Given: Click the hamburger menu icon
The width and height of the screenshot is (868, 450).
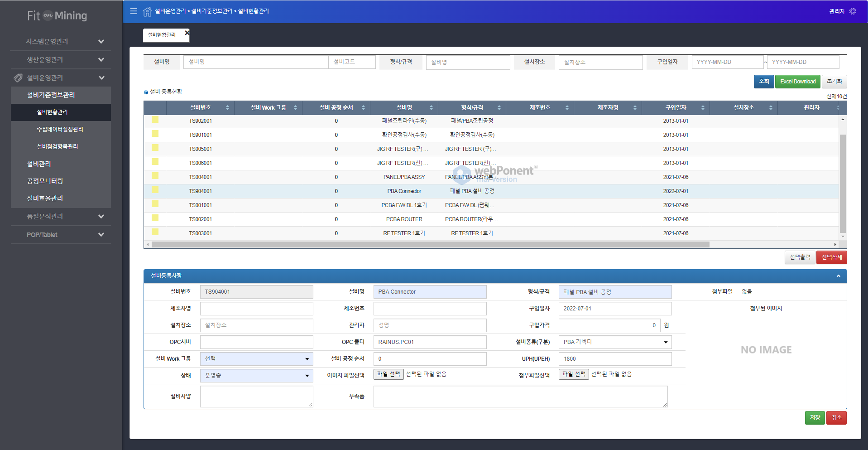Looking at the screenshot, I should tap(134, 11).
